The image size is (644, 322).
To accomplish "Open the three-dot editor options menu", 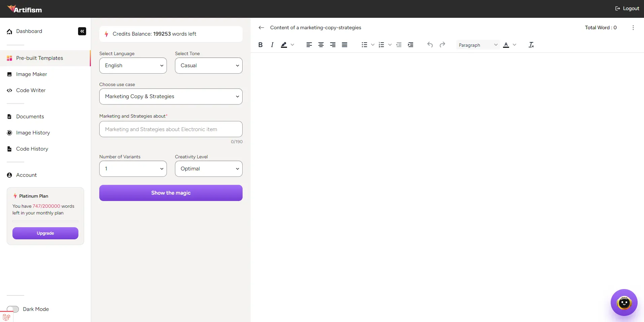I will tap(633, 28).
